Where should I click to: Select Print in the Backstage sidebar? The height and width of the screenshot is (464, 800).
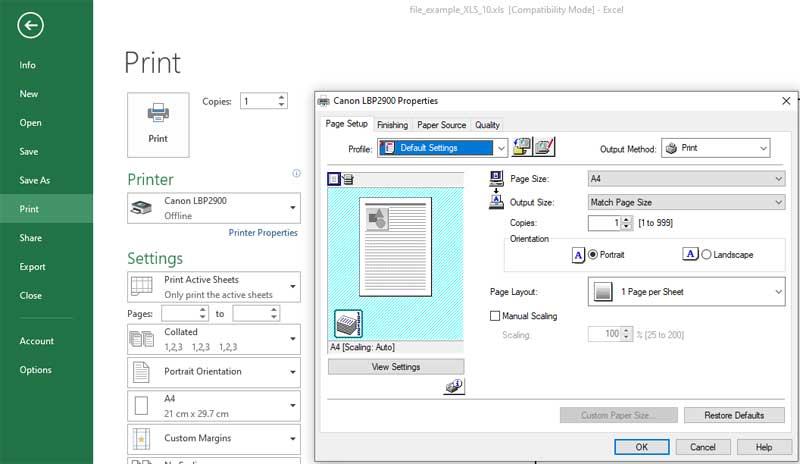coord(46,209)
